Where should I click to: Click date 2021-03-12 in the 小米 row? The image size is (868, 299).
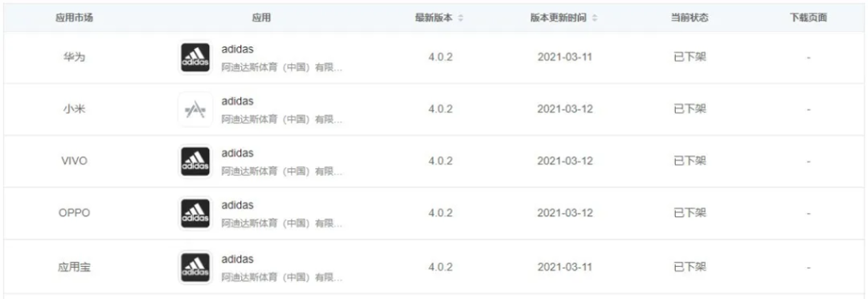565,109
